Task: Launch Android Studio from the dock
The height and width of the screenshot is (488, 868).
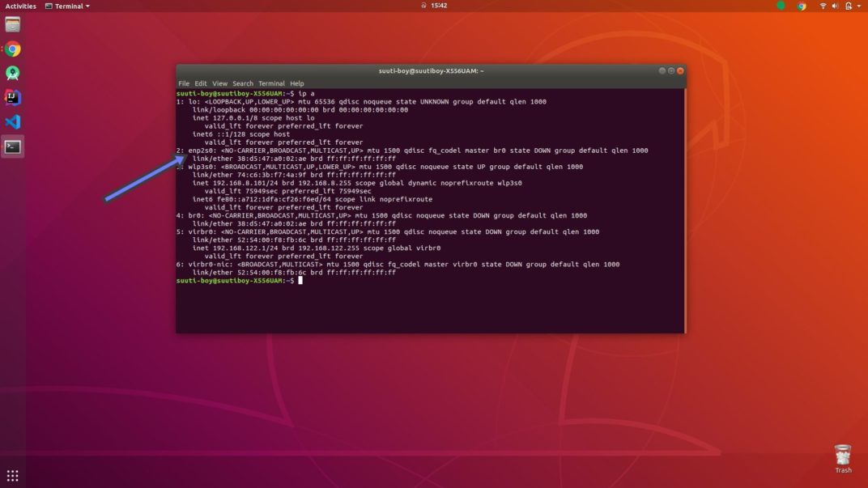Action: [x=14, y=73]
